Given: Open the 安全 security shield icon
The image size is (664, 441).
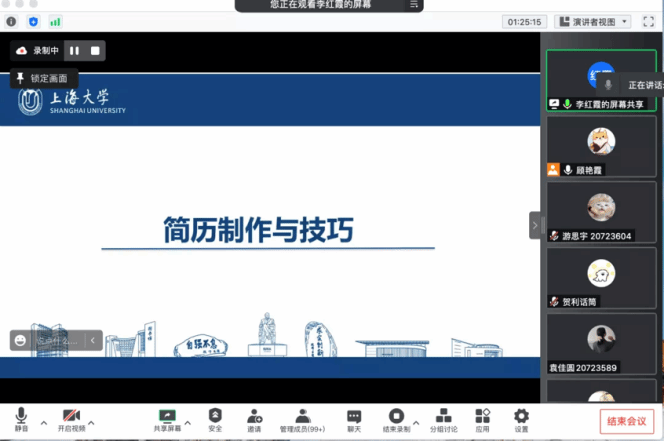Looking at the screenshot, I should point(215,416).
